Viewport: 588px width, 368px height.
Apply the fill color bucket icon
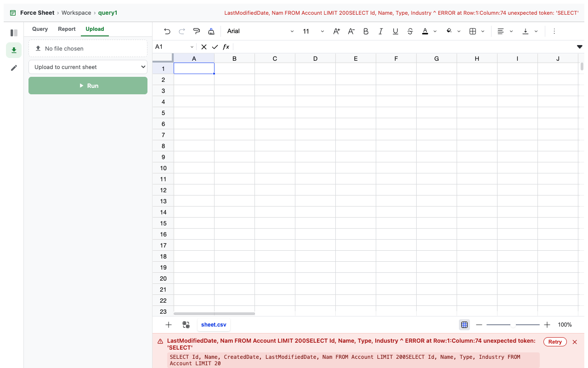pyautogui.click(x=449, y=31)
